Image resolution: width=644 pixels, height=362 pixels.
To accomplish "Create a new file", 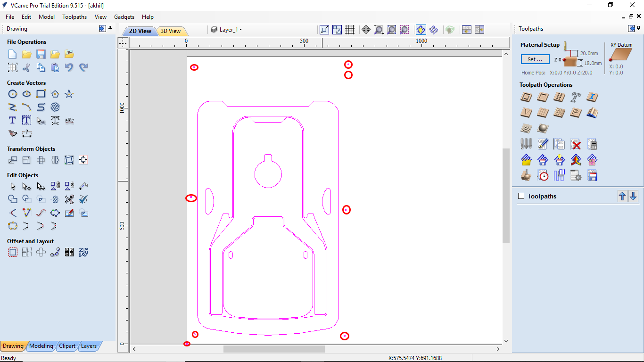I will 13,54.
